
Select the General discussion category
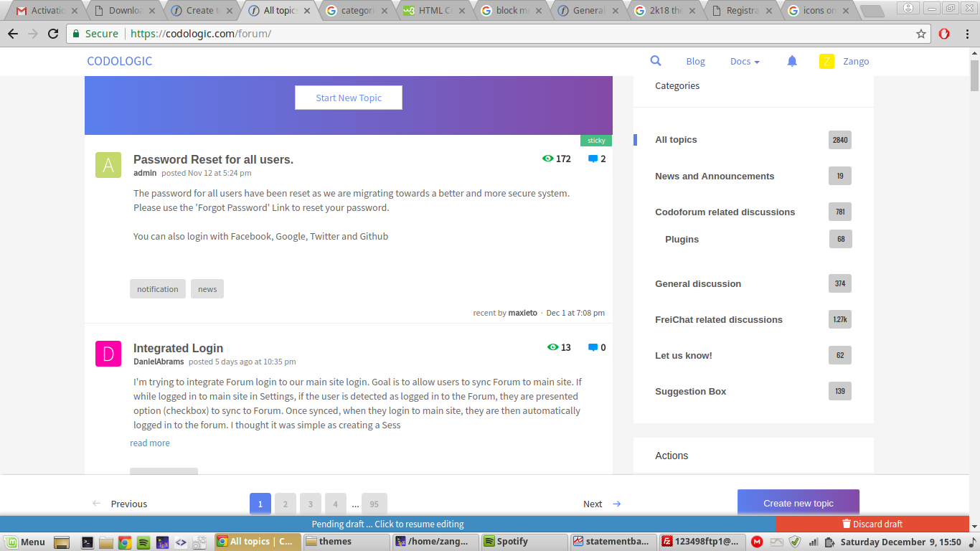tap(698, 284)
